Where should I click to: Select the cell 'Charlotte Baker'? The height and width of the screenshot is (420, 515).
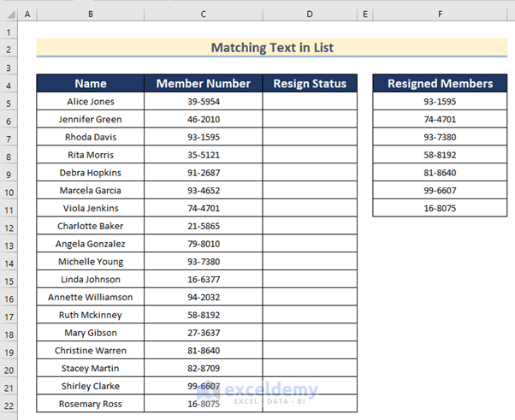(91, 226)
